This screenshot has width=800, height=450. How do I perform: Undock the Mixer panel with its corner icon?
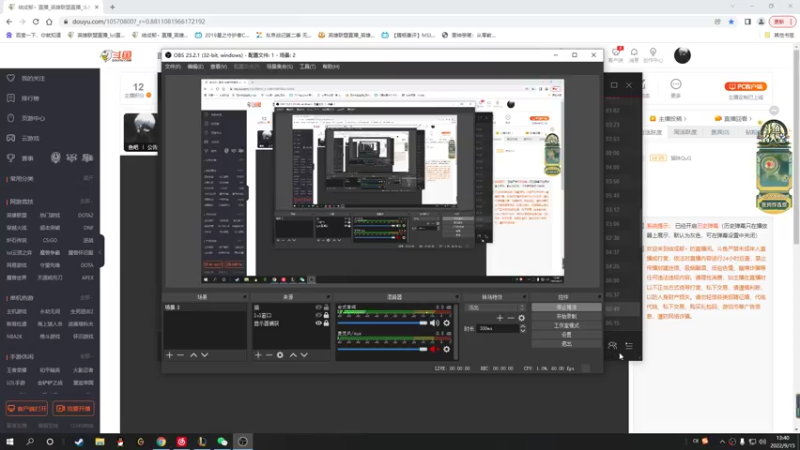click(x=457, y=297)
